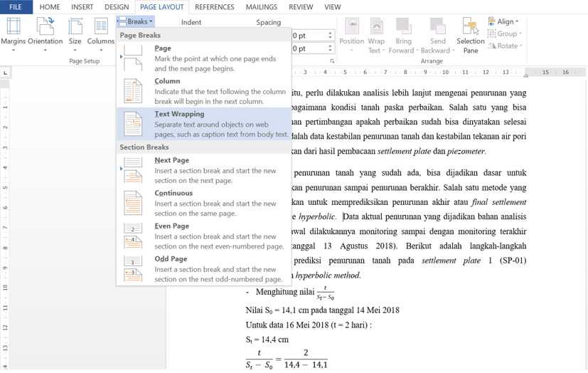
Task: Switch to the HOME tab
Action: [50, 7]
